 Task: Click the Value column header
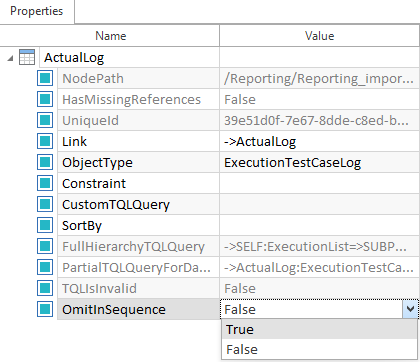tap(319, 36)
